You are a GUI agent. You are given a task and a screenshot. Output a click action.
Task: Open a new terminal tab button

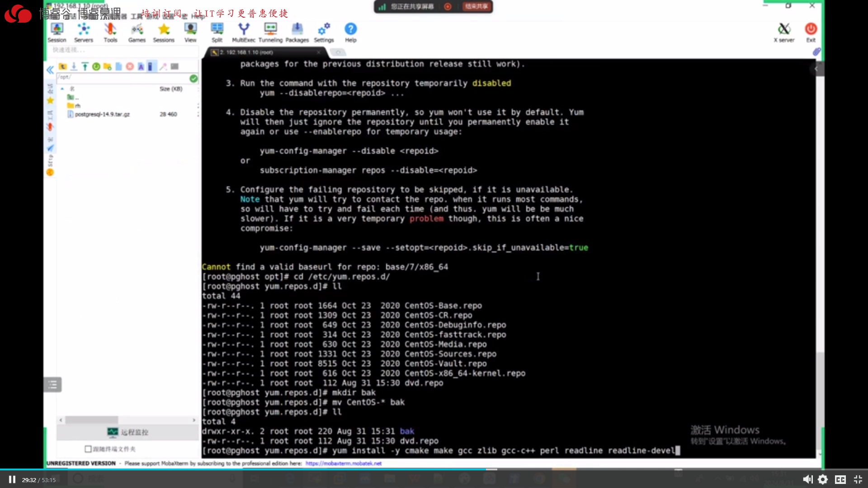pos(338,52)
